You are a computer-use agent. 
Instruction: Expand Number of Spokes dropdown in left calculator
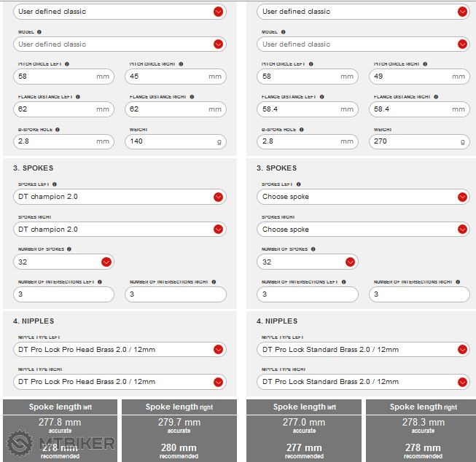tap(64, 262)
